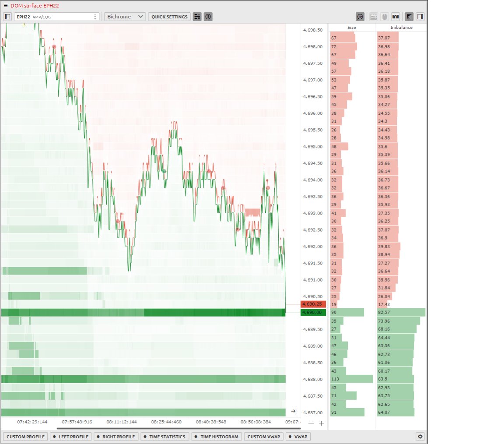
Task: Click the time label 08:56:08:384
Action: click(255, 422)
